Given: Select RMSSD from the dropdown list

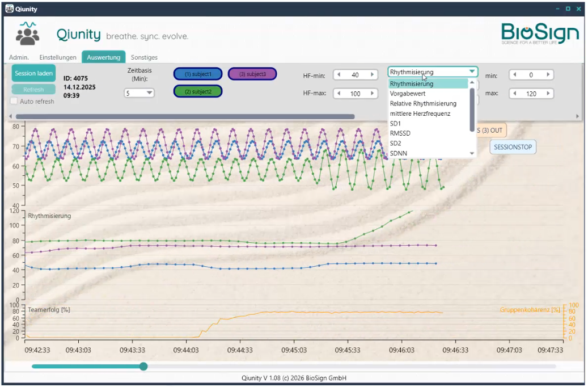Looking at the screenshot, I should pyautogui.click(x=400, y=133).
